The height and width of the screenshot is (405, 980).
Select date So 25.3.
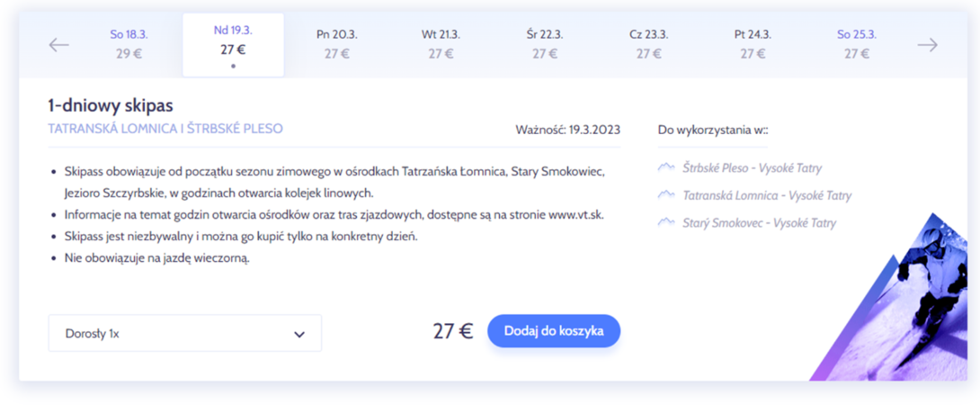click(x=857, y=44)
